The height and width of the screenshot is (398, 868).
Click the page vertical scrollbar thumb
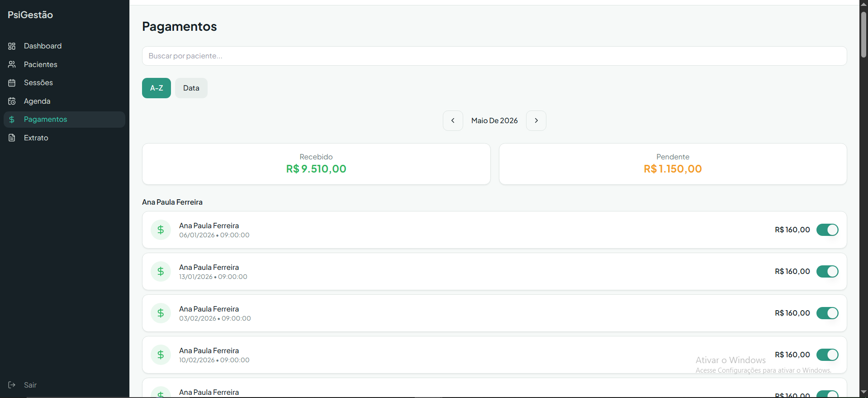click(863, 35)
